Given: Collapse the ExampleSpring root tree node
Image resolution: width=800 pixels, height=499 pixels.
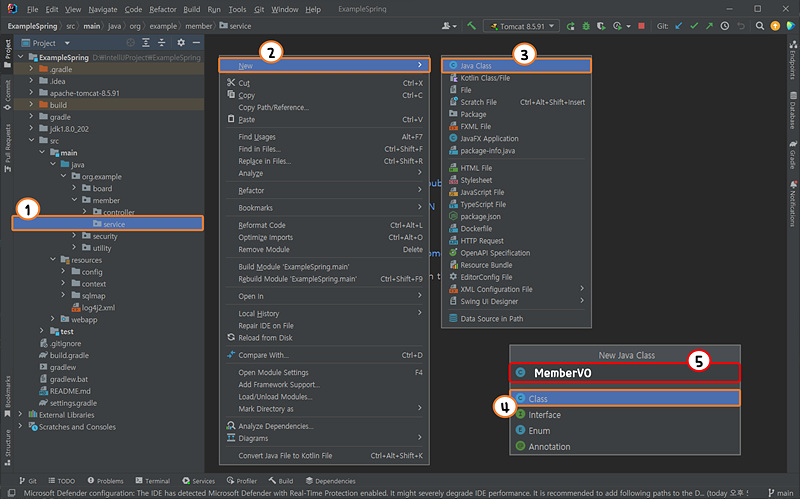Looking at the screenshot, I should point(21,57).
